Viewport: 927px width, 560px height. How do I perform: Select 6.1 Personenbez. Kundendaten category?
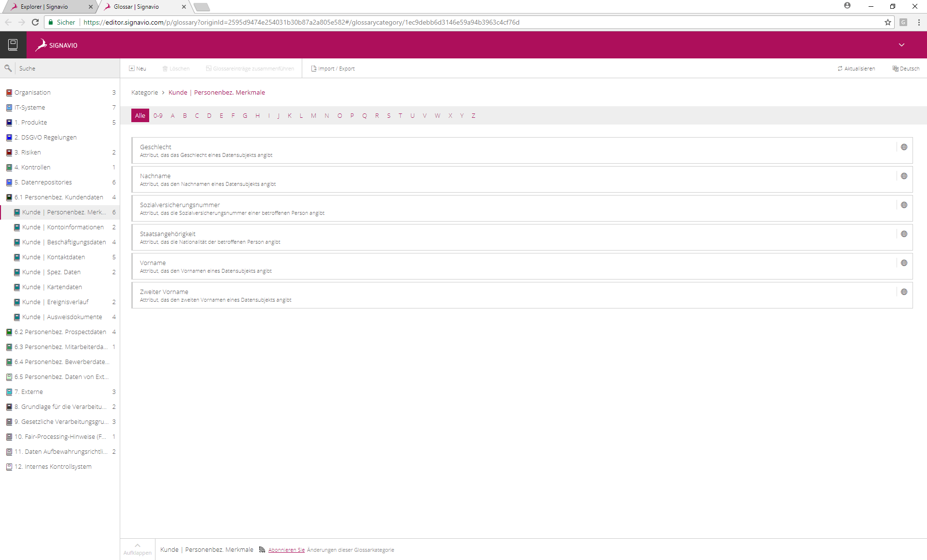pyautogui.click(x=60, y=197)
